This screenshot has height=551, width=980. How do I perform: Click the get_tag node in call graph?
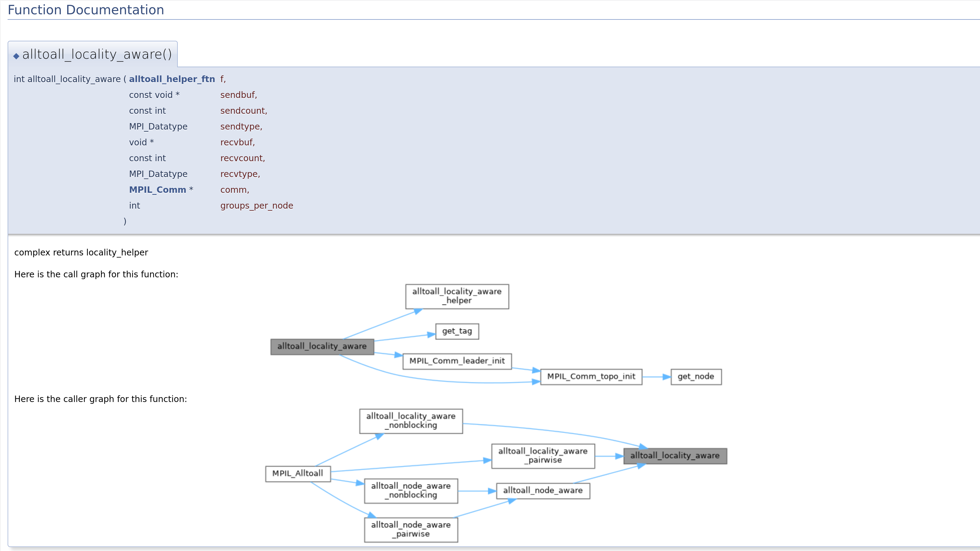(x=457, y=331)
